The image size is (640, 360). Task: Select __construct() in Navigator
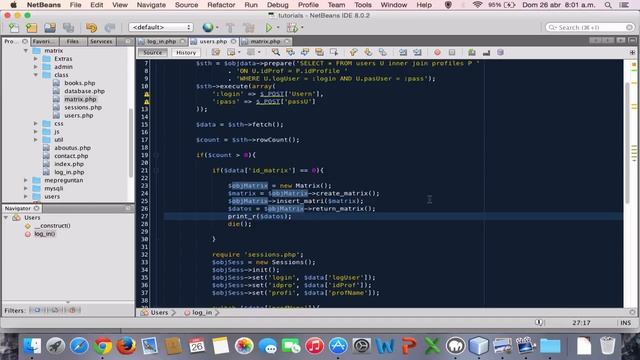[x=52, y=226]
